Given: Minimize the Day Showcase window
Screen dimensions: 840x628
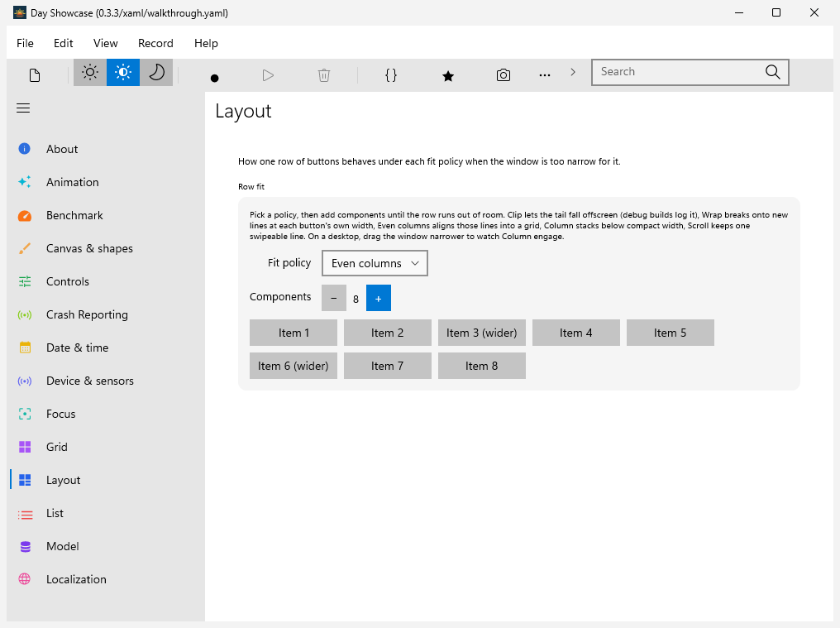Looking at the screenshot, I should [739, 13].
